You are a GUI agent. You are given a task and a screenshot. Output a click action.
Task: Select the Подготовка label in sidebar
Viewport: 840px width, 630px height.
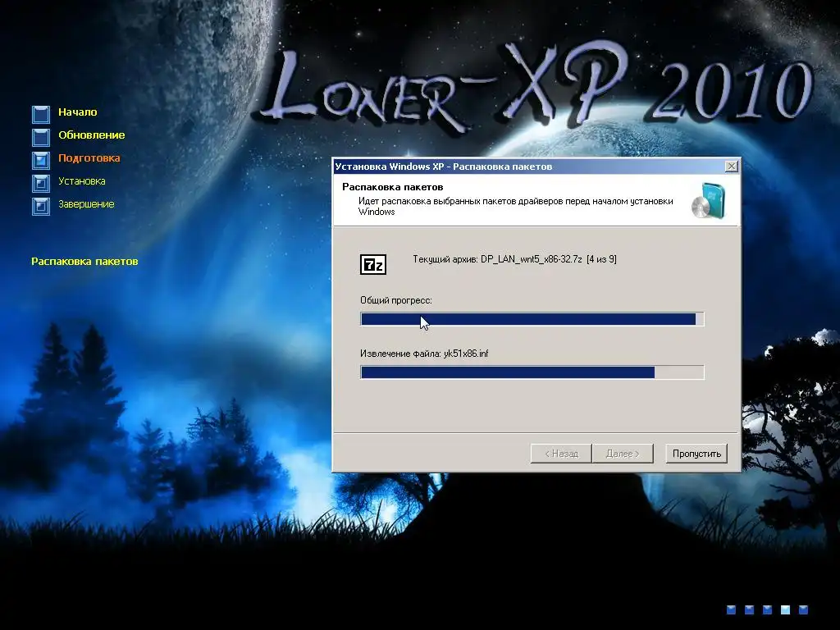[x=89, y=158]
